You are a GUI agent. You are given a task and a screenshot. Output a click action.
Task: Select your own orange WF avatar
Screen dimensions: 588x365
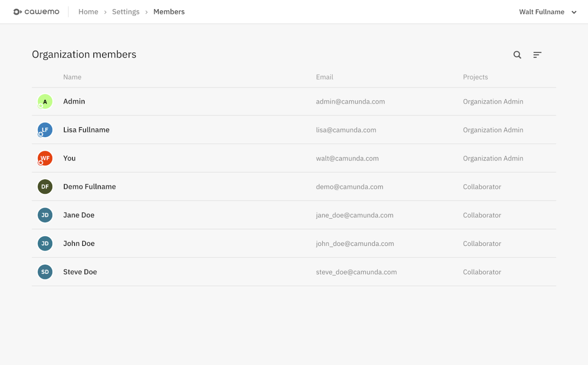click(x=45, y=158)
